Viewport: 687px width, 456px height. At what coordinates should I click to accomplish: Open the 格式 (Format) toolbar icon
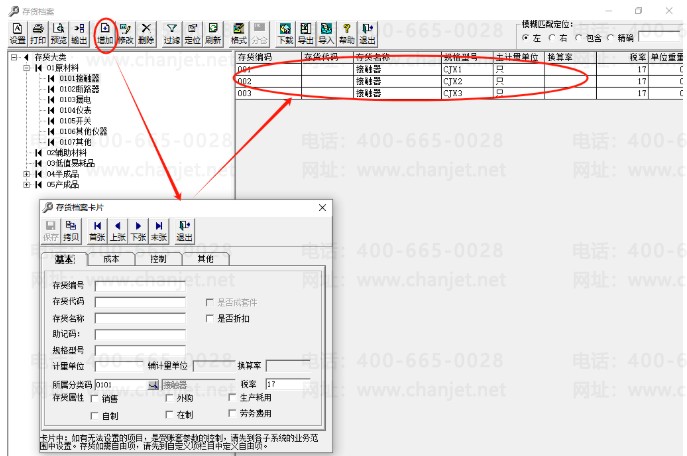click(x=239, y=34)
